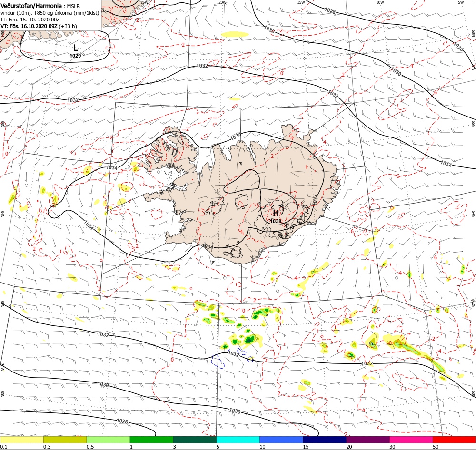The width and height of the screenshot is (476, 450).
Task: Click the 15W longitude label
Action: [301, 2]
